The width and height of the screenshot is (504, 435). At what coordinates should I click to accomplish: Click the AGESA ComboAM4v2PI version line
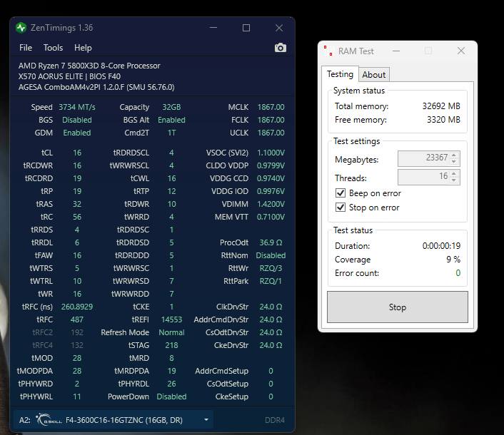point(96,87)
